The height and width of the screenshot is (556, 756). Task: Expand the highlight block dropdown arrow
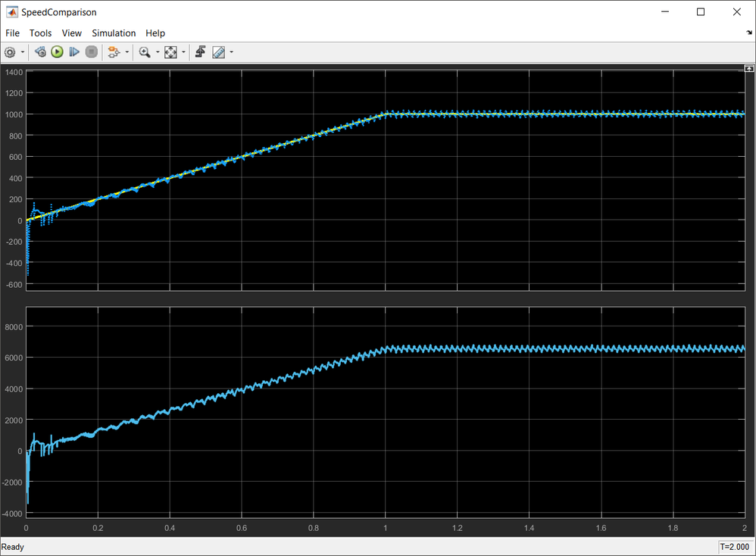pos(127,52)
